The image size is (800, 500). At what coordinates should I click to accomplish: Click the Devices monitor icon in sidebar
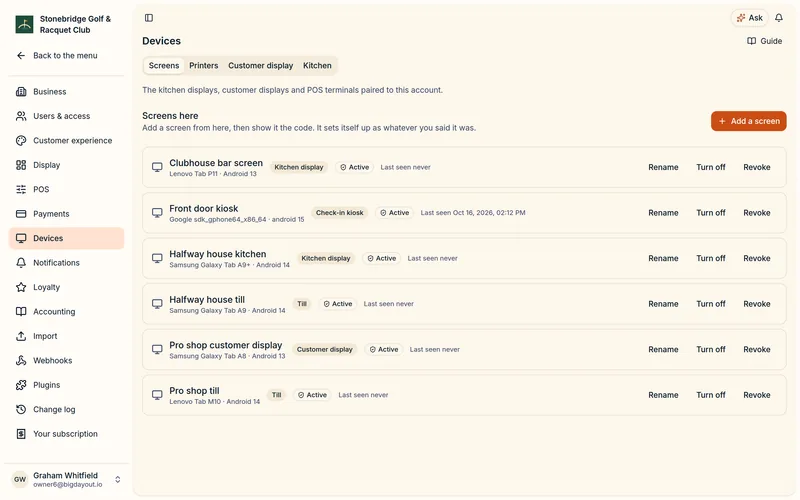point(21,238)
